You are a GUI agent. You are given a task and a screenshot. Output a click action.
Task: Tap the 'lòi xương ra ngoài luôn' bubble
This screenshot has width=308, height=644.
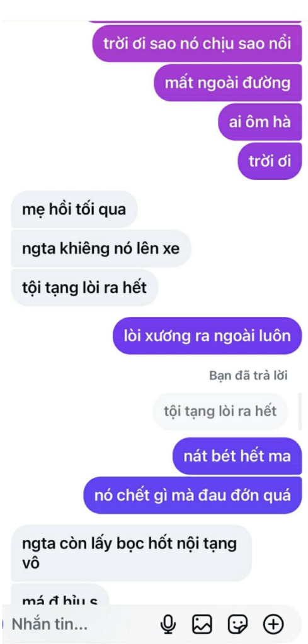pyautogui.click(x=207, y=336)
